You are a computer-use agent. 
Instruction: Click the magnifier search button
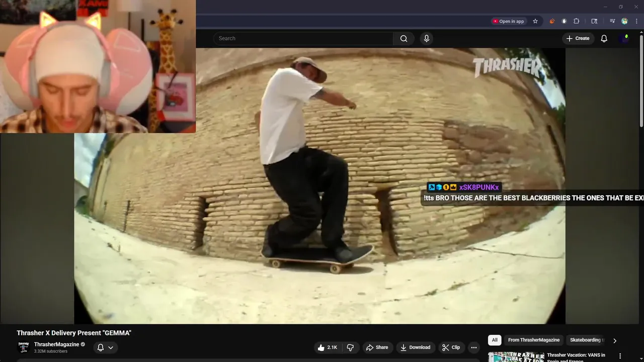[x=404, y=38]
